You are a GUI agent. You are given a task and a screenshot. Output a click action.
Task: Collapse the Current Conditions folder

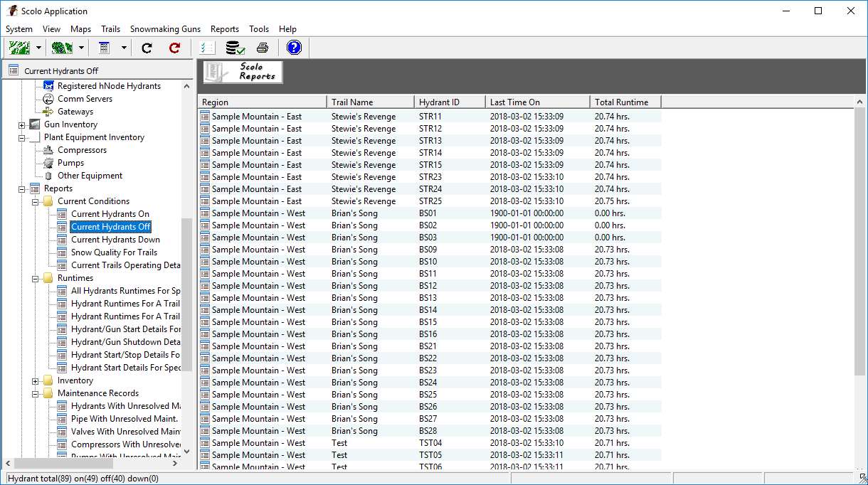[36, 201]
